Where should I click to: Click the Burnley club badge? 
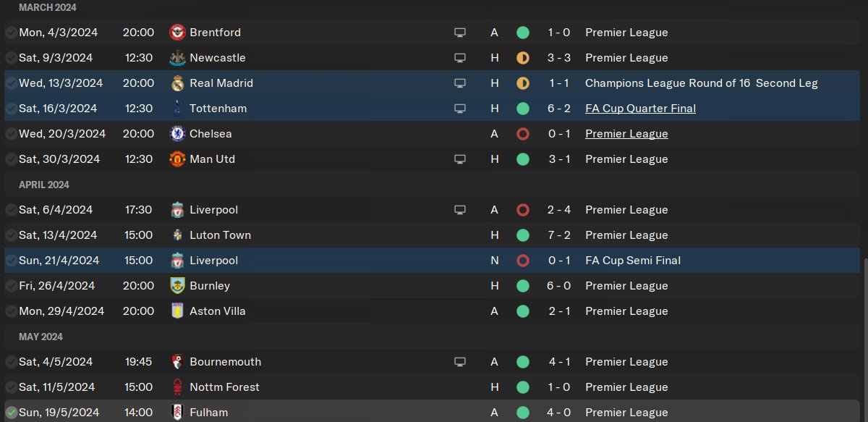(x=177, y=286)
